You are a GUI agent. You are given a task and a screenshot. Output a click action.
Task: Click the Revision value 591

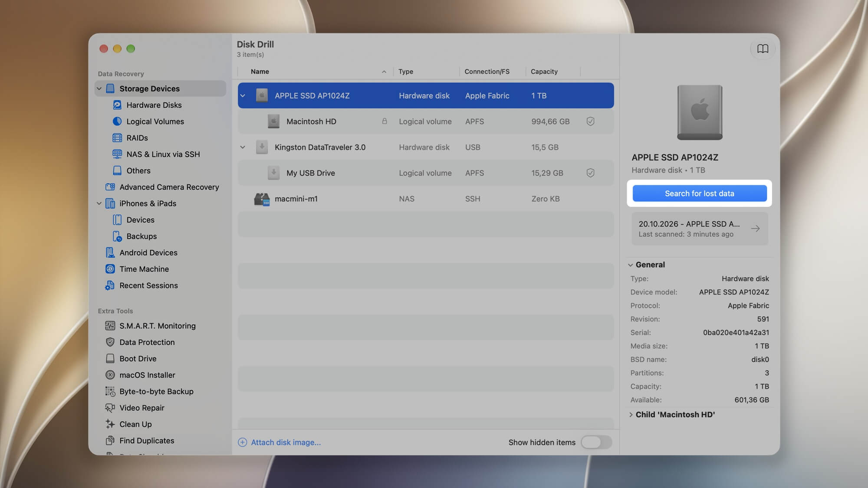click(x=763, y=319)
